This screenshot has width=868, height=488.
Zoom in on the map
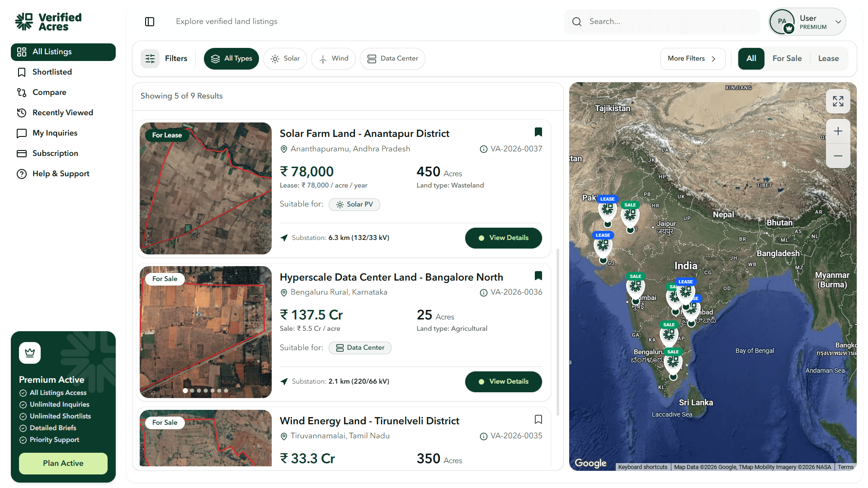[838, 131]
